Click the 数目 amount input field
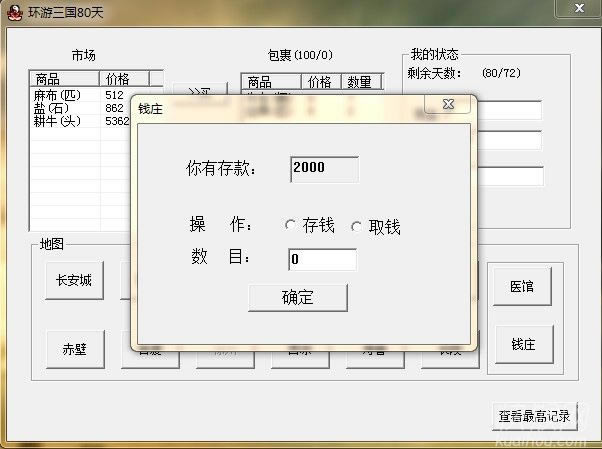 click(322, 260)
